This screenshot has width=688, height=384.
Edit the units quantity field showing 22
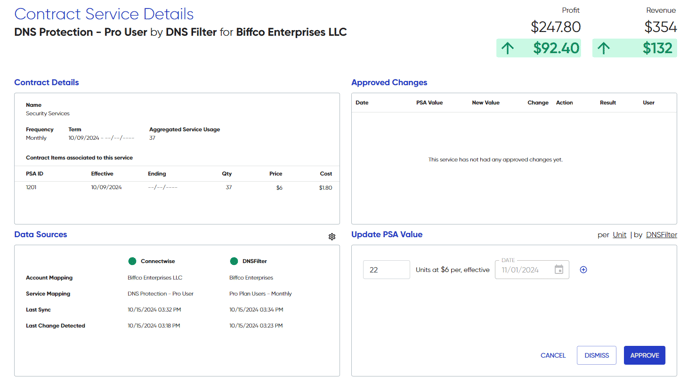386,269
